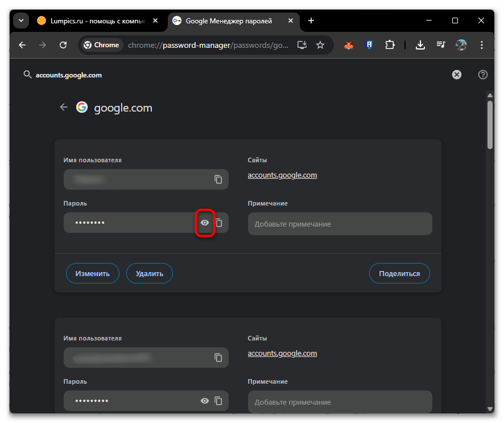Screen dimensions: 504x423
Task: Click the Поделиться button
Action: 399,273
